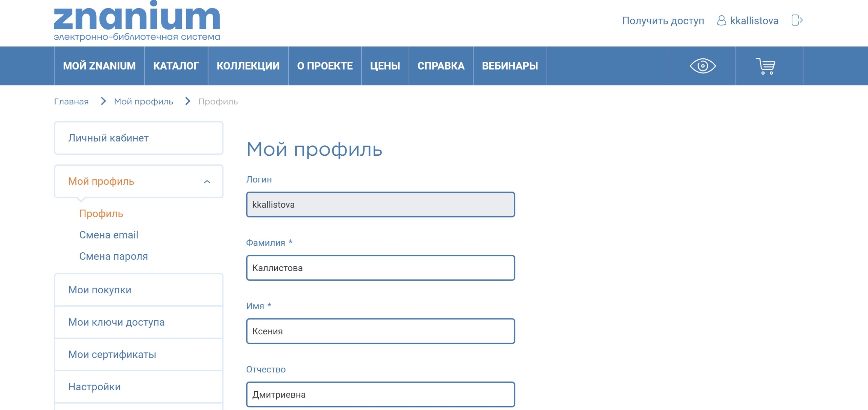Image resolution: width=868 pixels, height=410 pixels.
Task: Click breadcrumb arrow after Главная
Action: click(103, 101)
